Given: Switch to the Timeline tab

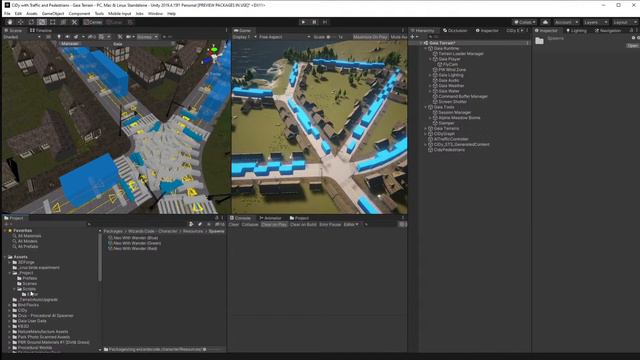Looking at the screenshot, I should tap(41, 30).
